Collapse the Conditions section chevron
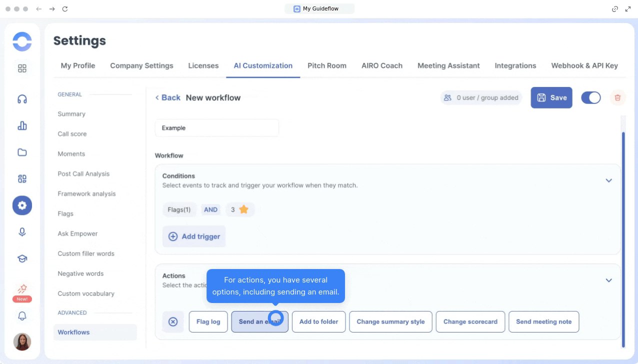Viewport: 638px width, 364px height. point(608,180)
